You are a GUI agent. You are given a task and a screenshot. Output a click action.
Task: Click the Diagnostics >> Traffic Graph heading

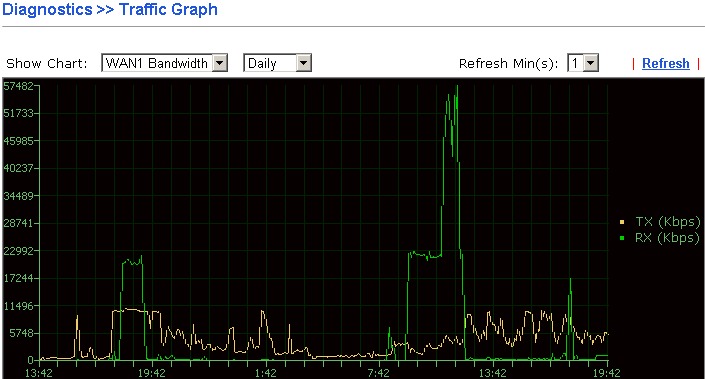pyautogui.click(x=110, y=9)
